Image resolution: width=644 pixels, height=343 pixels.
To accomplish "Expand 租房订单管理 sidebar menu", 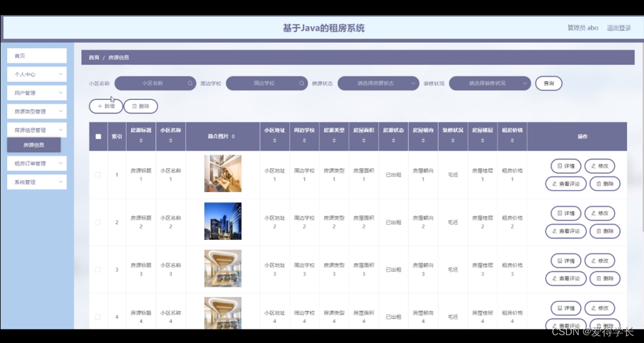I will pyautogui.click(x=37, y=163).
